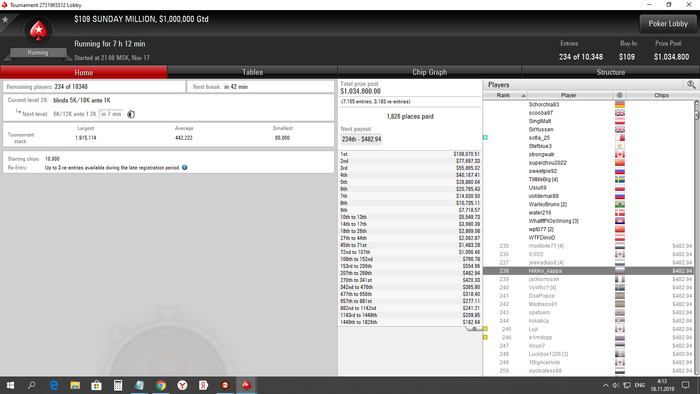
Task: Open File Explorer from taskbar
Action: pyautogui.click(x=75, y=385)
